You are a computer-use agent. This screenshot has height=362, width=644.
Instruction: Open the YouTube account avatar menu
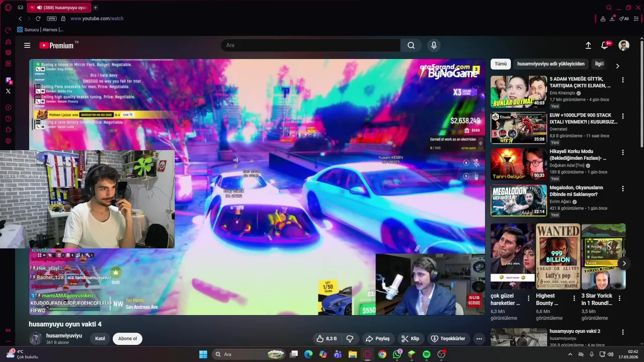624,45
